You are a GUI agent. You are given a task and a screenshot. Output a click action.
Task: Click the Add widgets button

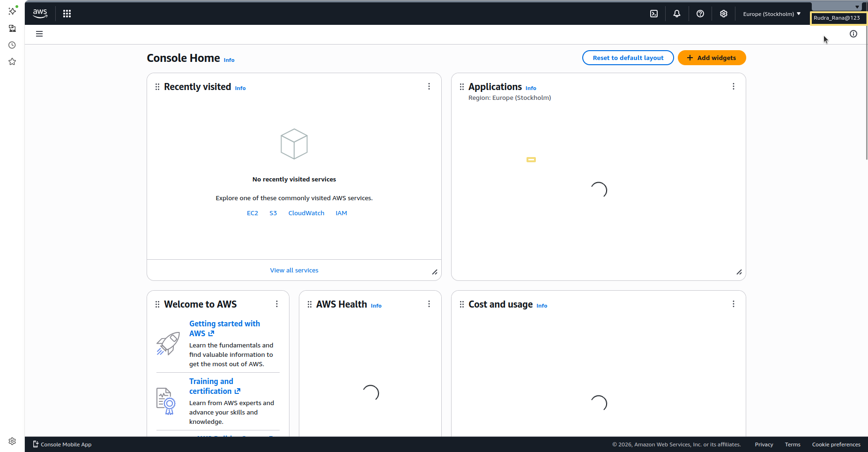point(712,58)
